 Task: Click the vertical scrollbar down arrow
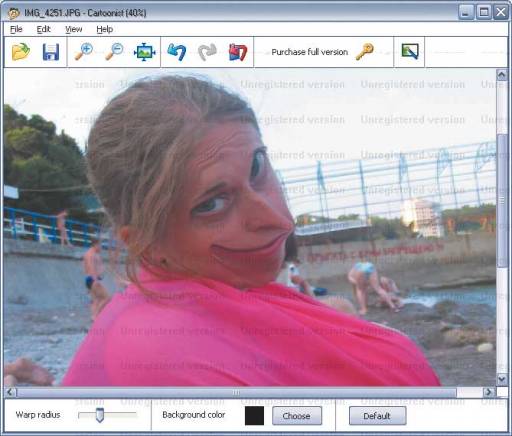coord(502,379)
